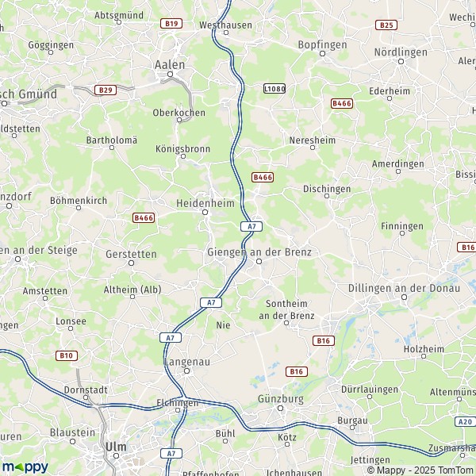Click the B25 road shield near Nördlingen
This screenshot has height=476, width=476.
point(386,25)
